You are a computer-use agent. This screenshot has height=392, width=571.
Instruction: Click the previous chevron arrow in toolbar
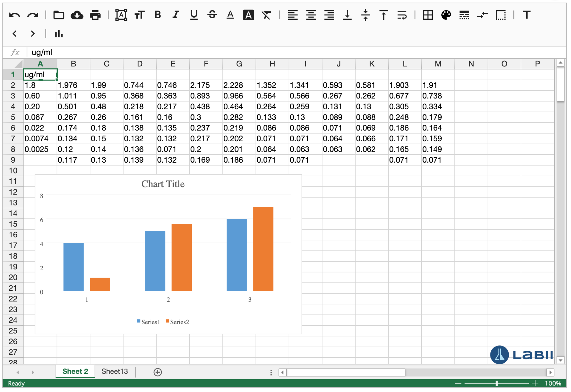[14, 34]
